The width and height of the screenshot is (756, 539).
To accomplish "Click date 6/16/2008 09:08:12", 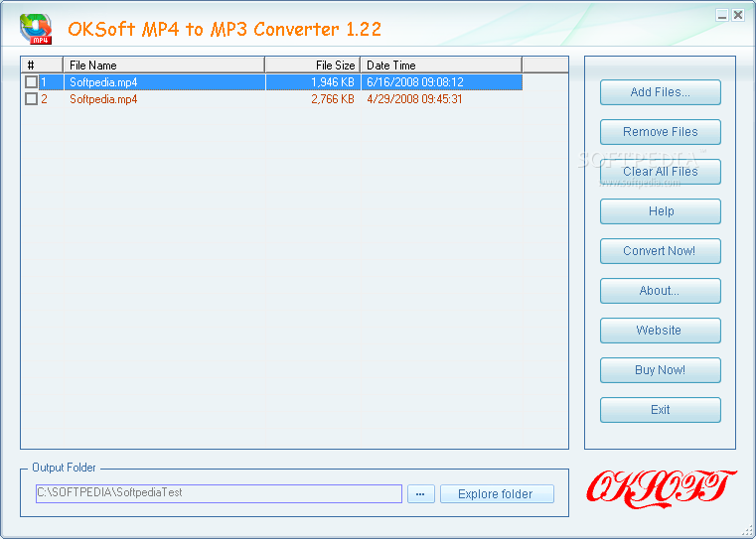I will coord(415,82).
